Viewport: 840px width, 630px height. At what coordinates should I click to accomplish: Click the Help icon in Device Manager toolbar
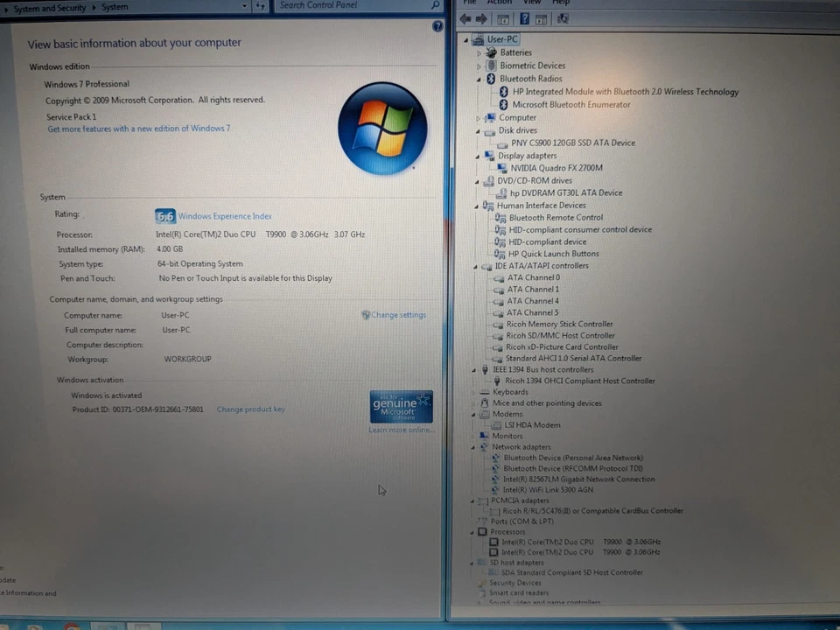(524, 19)
